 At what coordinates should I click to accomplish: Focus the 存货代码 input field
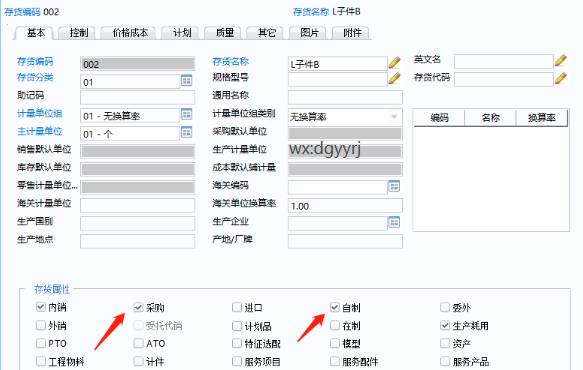504,79
